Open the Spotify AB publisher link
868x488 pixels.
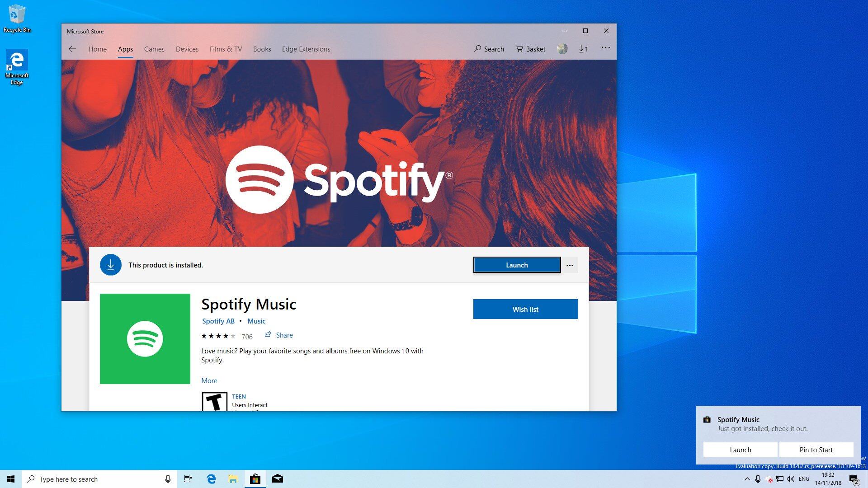click(x=218, y=321)
